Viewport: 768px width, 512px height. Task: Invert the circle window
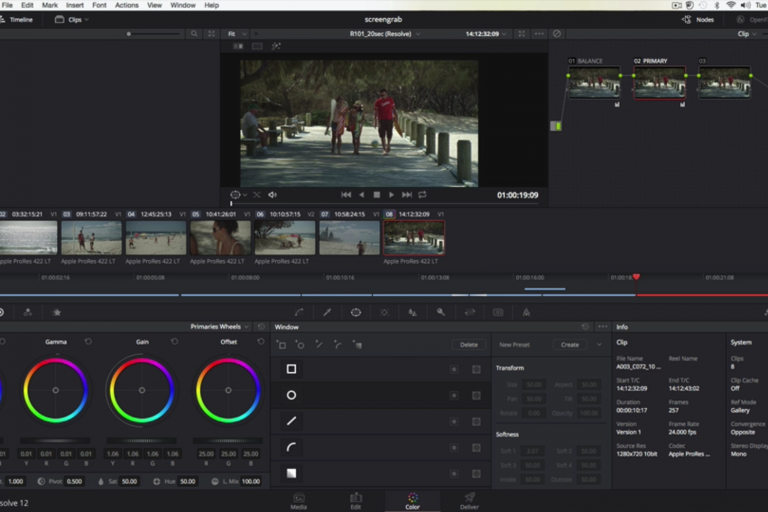[454, 395]
